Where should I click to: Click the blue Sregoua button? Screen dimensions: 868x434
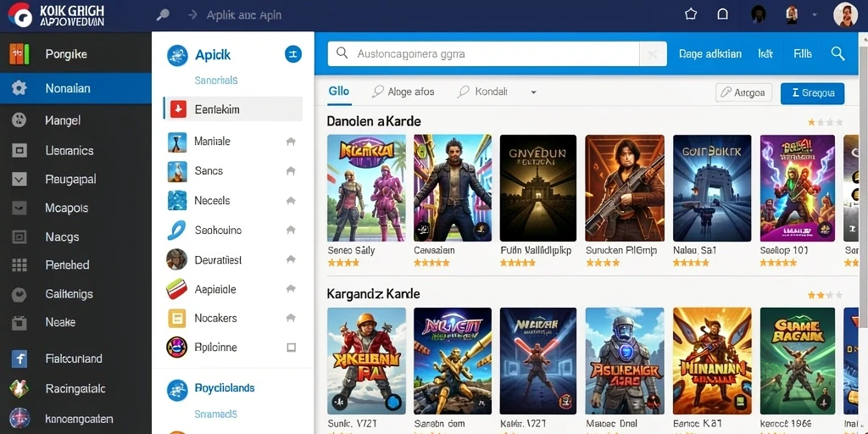pyautogui.click(x=812, y=93)
